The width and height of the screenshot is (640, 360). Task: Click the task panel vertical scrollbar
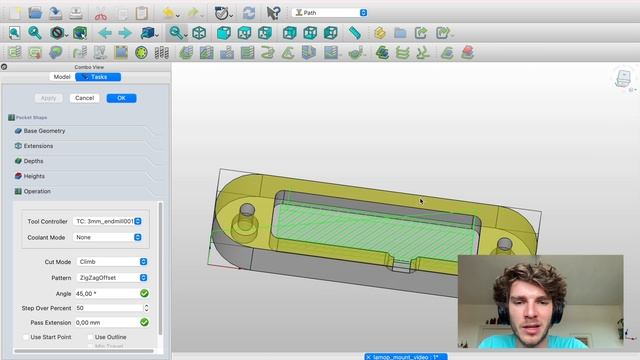click(160, 268)
